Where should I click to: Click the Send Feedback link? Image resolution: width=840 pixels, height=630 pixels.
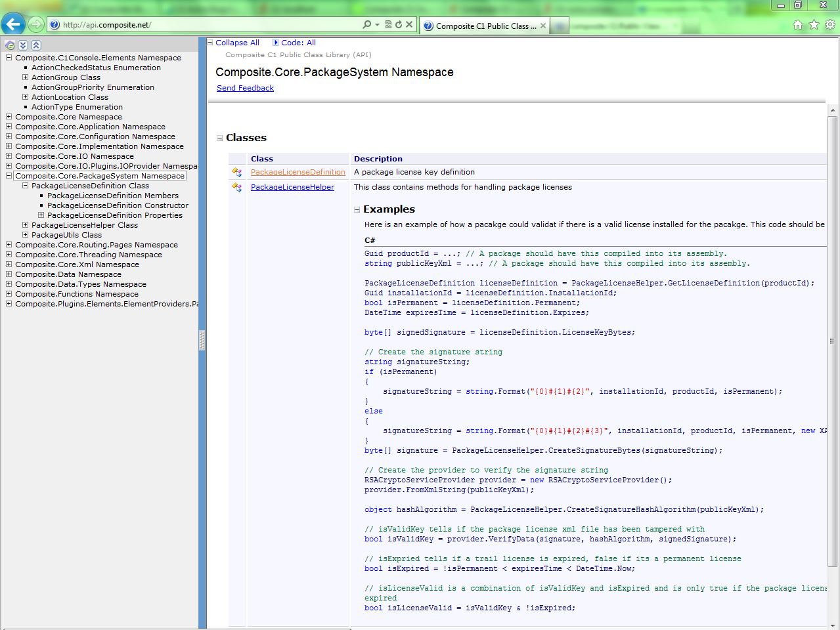point(245,88)
